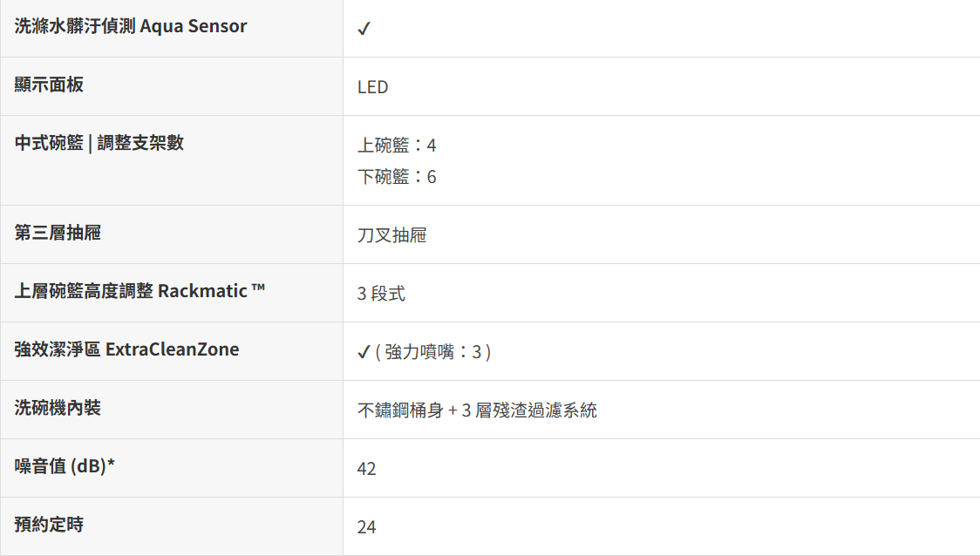Select the noise value 42
The height and width of the screenshot is (556, 980).
(366, 469)
